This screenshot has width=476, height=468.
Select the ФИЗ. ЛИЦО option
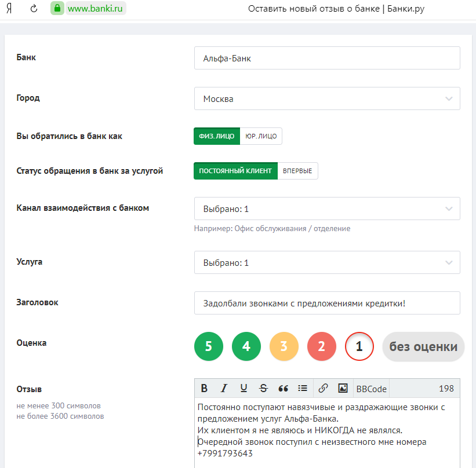pos(216,136)
